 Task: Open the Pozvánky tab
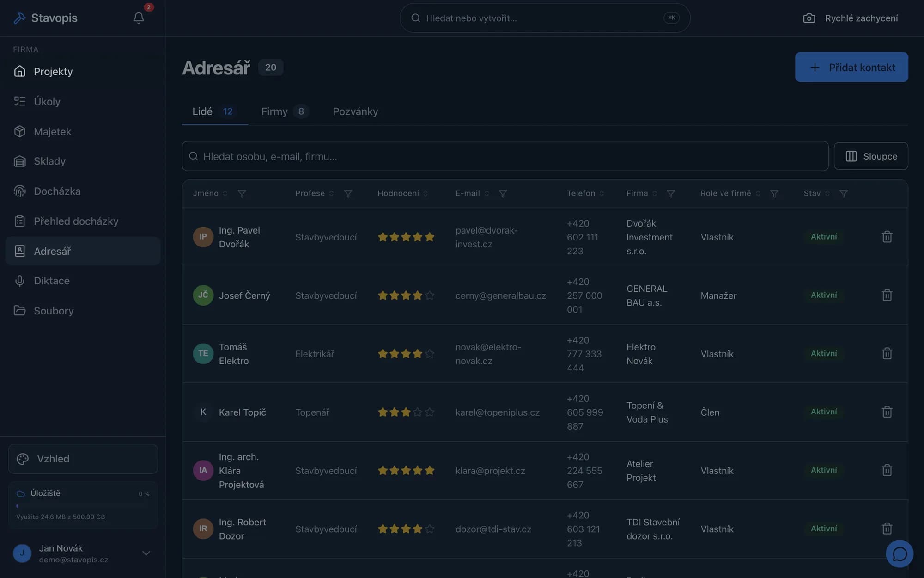click(x=355, y=111)
